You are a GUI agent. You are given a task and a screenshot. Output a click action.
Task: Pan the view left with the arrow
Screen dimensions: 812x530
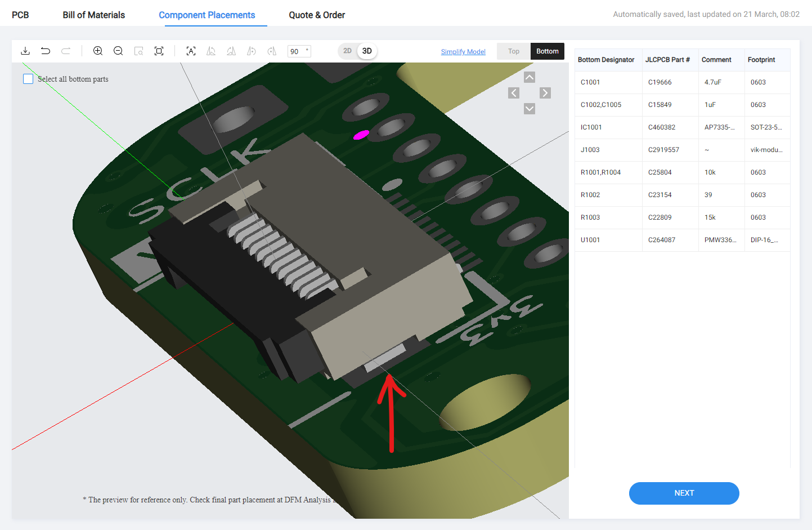[x=514, y=93]
